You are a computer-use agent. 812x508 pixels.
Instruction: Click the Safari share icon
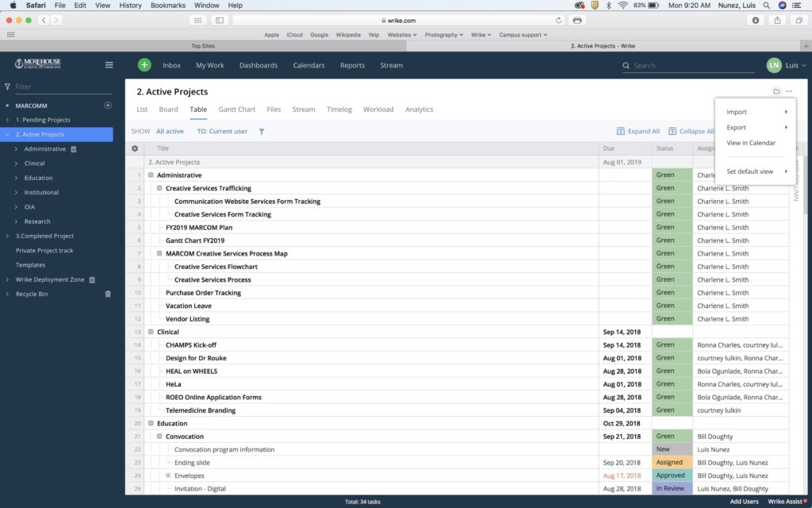(x=777, y=20)
